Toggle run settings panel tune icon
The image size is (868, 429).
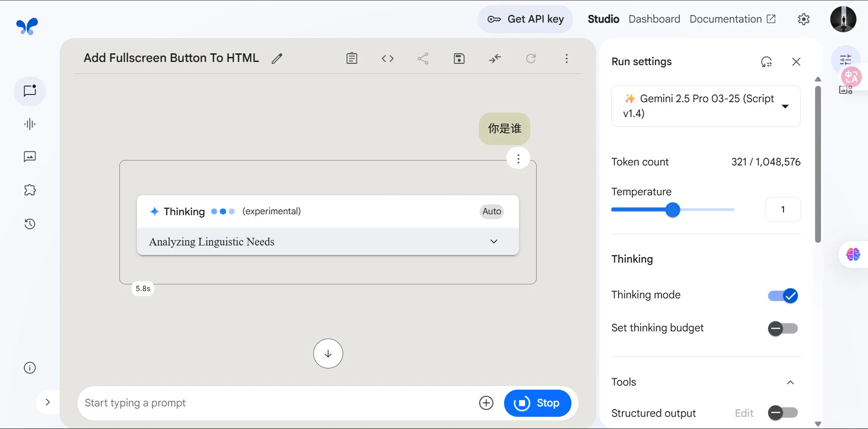tap(845, 60)
